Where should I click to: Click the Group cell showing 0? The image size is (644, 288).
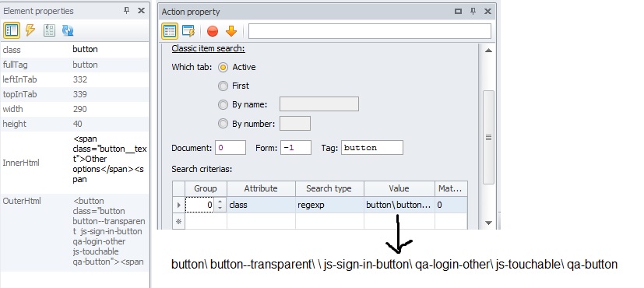pyautogui.click(x=200, y=205)
